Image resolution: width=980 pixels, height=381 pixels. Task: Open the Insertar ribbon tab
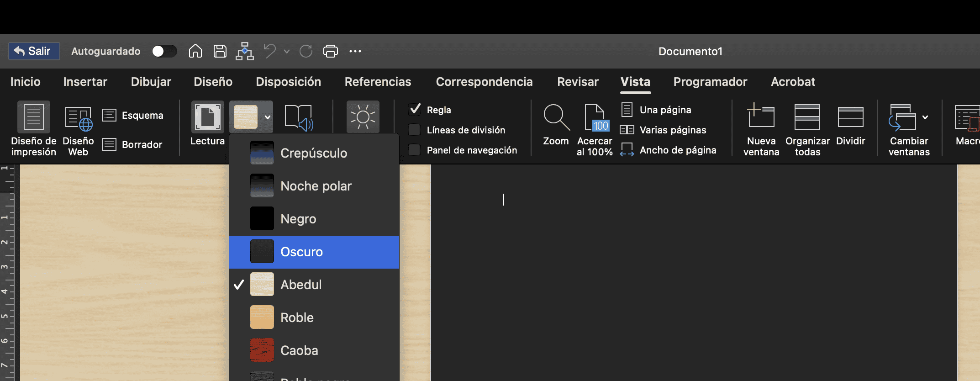click(x=85, y=82)
